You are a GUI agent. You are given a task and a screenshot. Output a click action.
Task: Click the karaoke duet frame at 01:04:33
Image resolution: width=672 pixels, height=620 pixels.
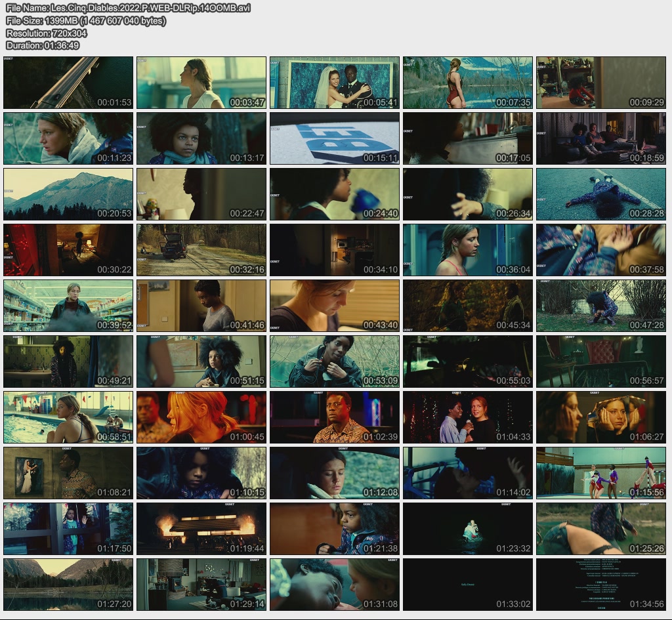pos(467,417)
